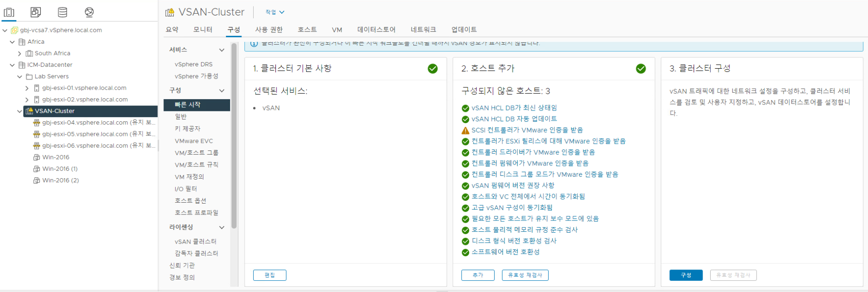This screenshot has height=292, width=868.
Task: Click the 편집 button on card 1
Action: 270,275
